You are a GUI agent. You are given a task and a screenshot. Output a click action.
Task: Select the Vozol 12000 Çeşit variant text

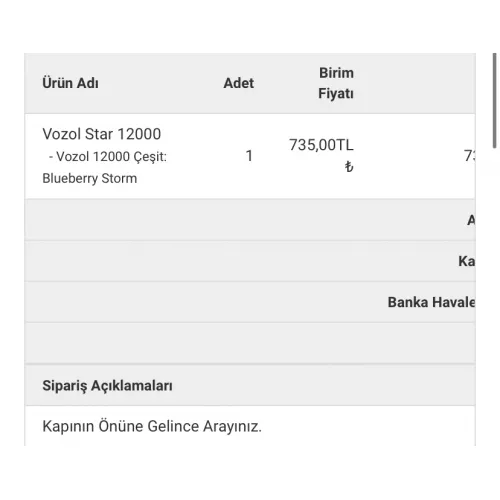(108, 156)
